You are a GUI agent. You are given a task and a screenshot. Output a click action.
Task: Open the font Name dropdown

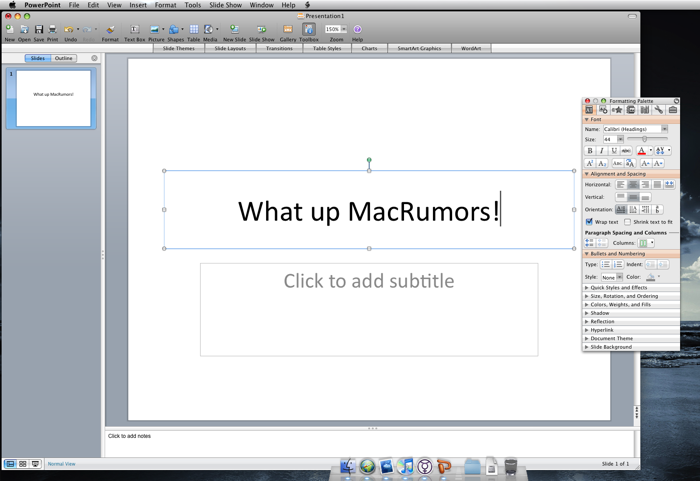tap(664, 129)
